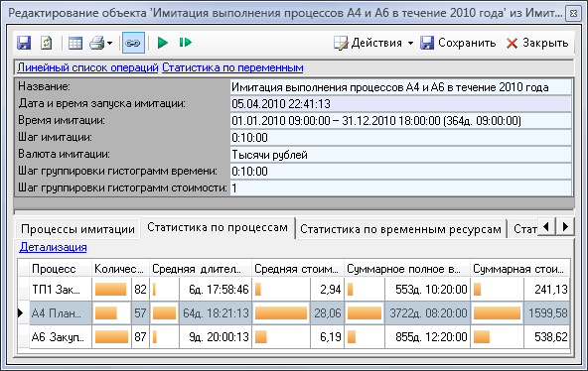Image resolution: width=588 pixels, height=371 pixels.
Task: Open the table grid view icon
Action: 75,43
